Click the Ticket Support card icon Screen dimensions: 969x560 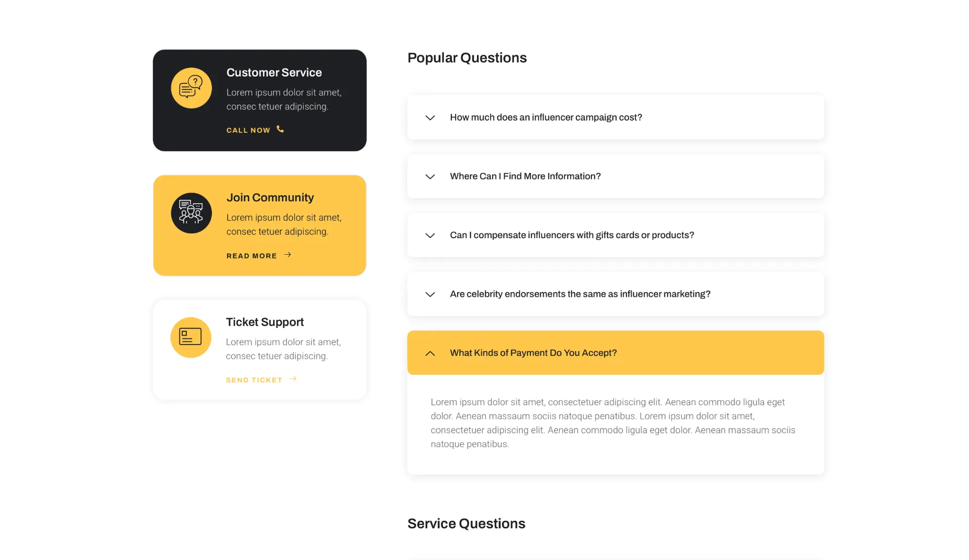[x=190, y=337]
